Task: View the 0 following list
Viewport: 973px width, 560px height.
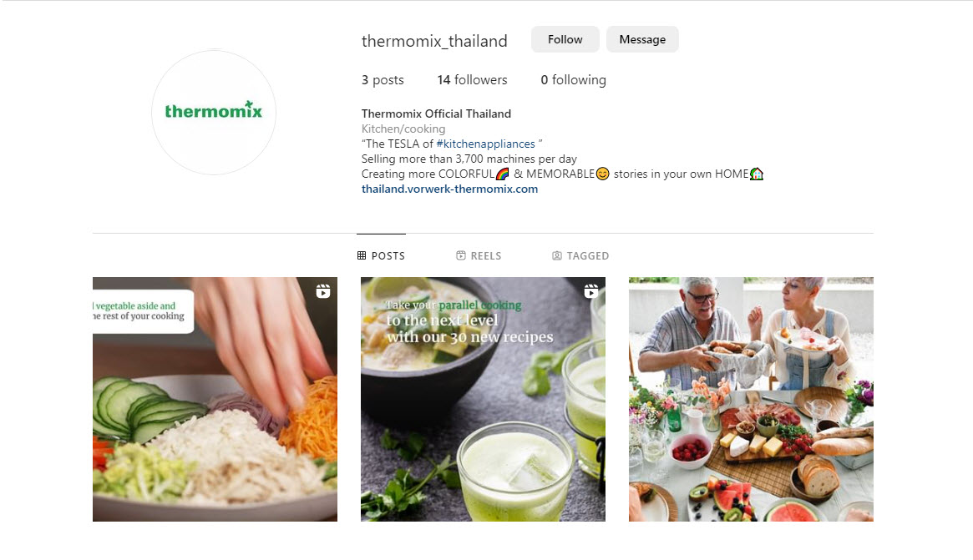Action: [x=574, y=80]
